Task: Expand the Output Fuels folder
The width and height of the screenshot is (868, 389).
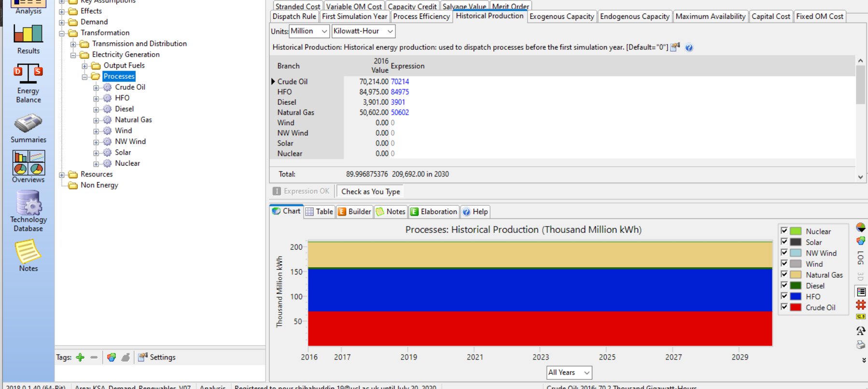Action: 85,66
